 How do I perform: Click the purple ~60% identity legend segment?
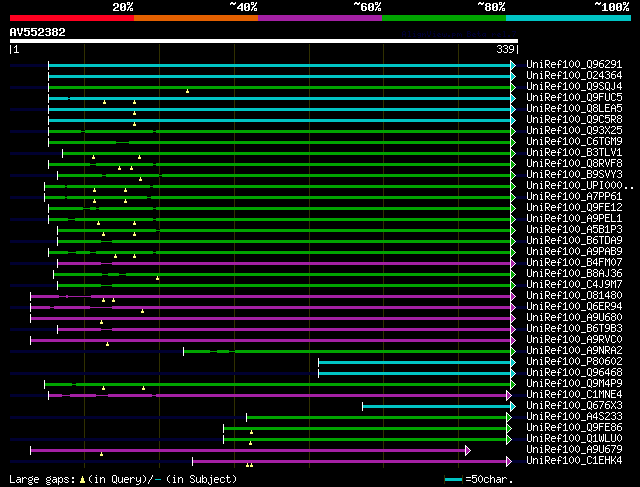320,18
